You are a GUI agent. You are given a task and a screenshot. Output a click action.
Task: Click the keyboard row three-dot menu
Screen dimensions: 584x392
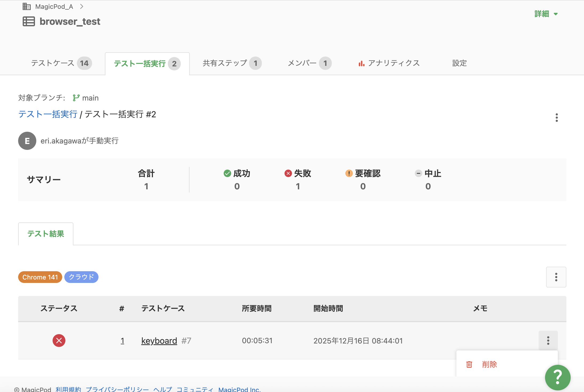548,341
